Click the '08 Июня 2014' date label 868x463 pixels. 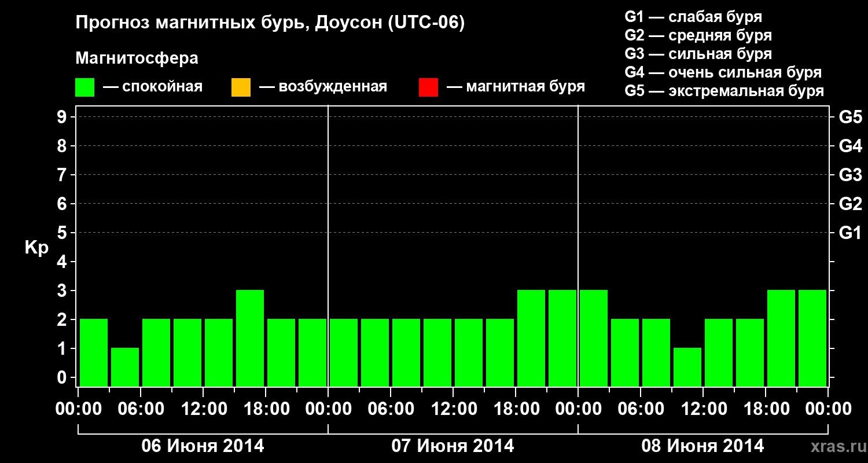pyautogui.click(x=703, y=446)
